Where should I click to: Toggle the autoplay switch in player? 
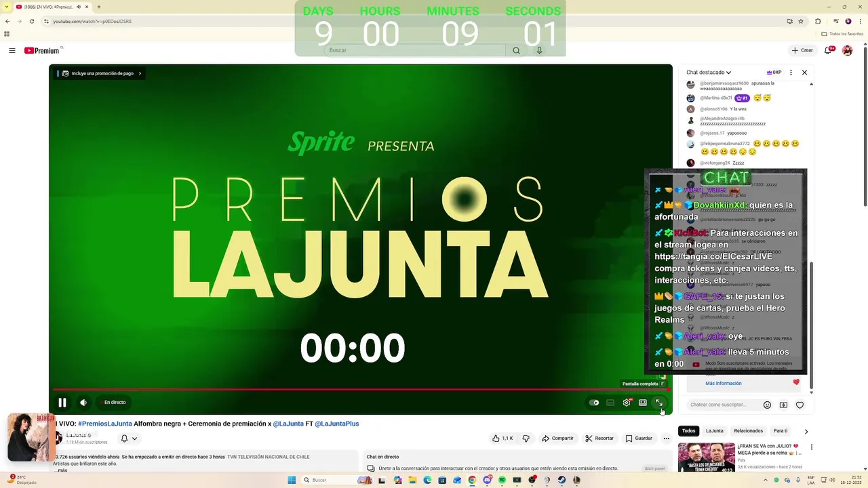click(x=594, y=403)
